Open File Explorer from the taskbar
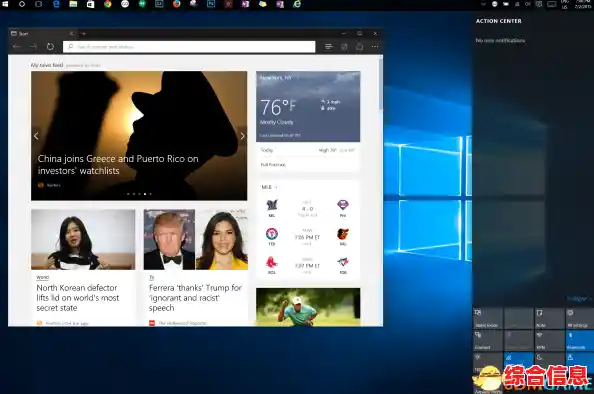Image resolution: width=594 pixels, height=394 pixels. pyautogui.click(x=73, y=4)
